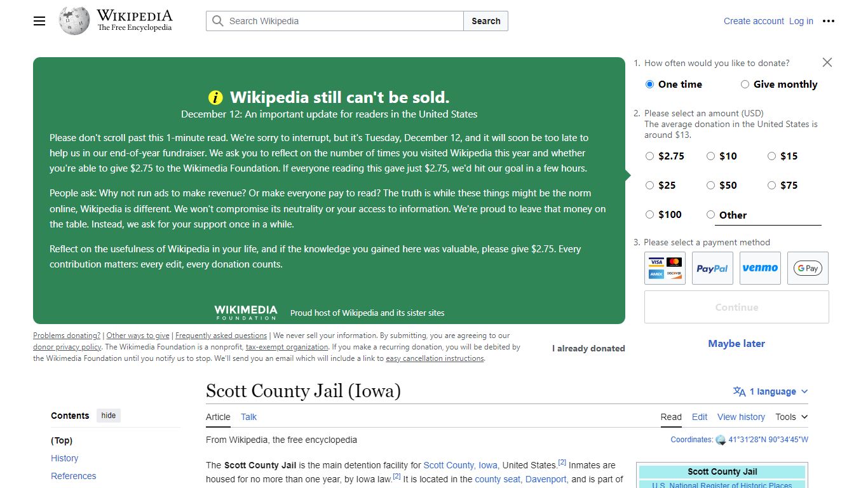This screenshot has width=868, height=488.
Task: Choose Google Pay payment method
Action: coord(808,268)
